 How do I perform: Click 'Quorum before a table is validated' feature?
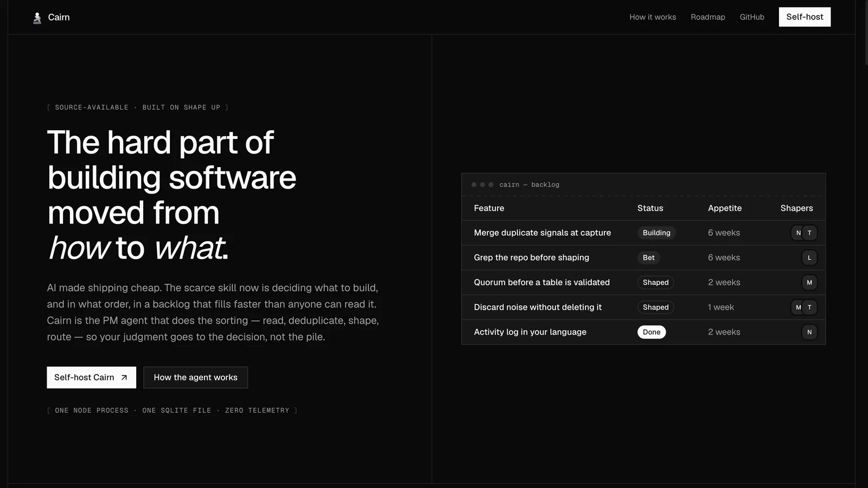tap(541, 282)
